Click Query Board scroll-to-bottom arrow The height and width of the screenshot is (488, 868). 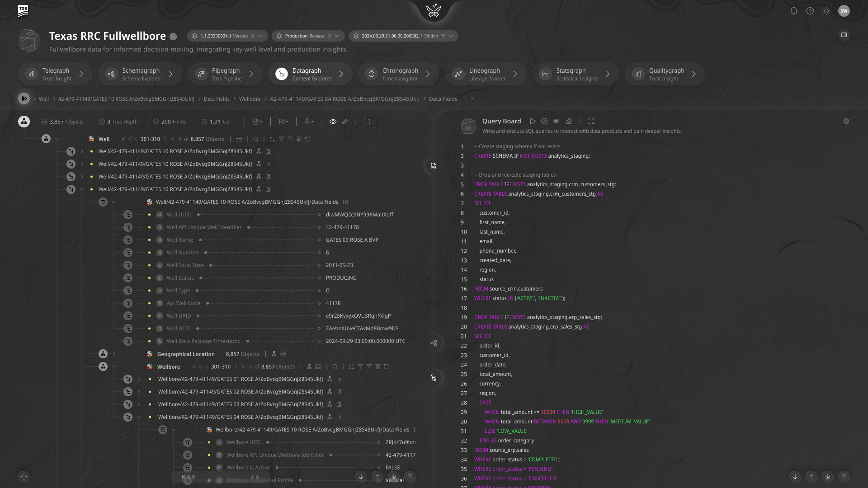(827, 477)
